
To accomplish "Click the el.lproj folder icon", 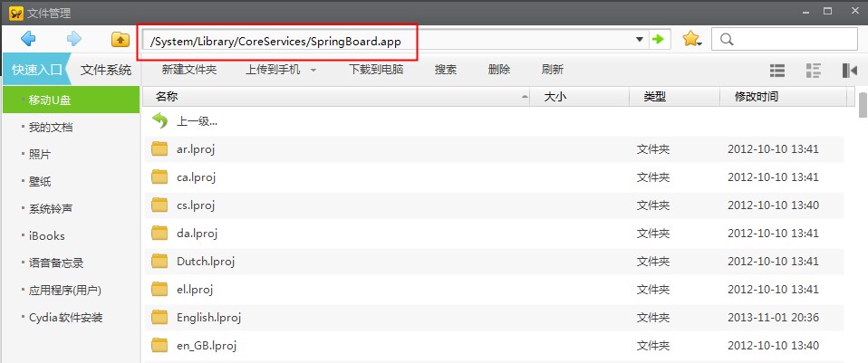I will tap(159, 289).
